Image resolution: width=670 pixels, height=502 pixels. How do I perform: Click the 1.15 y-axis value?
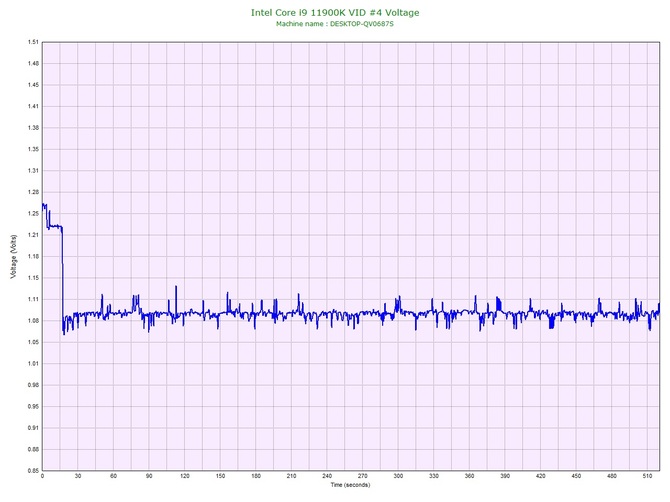[33, 278]
